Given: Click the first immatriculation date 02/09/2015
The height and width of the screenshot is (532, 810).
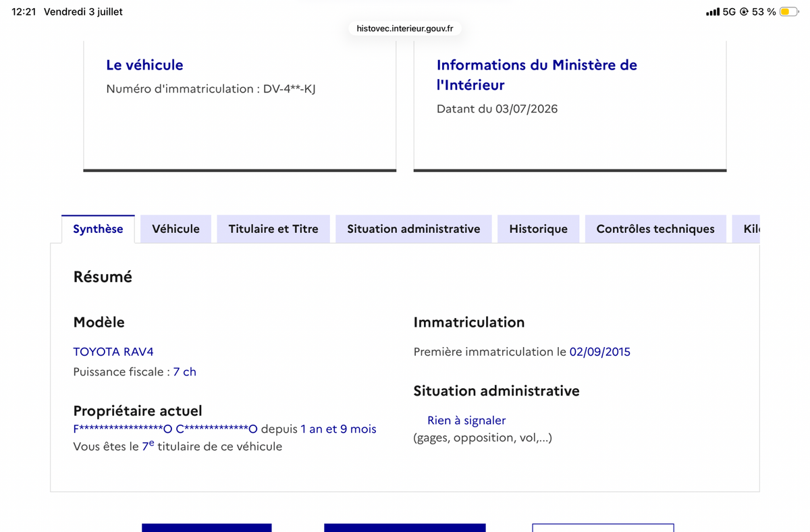Looking at the screenshot, I should coord(600,352).
